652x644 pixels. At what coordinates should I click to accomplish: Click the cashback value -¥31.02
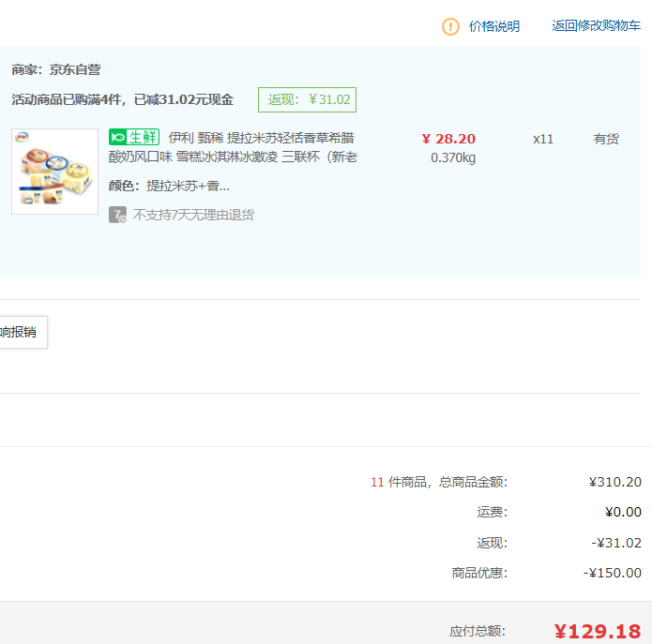[616, 543]
